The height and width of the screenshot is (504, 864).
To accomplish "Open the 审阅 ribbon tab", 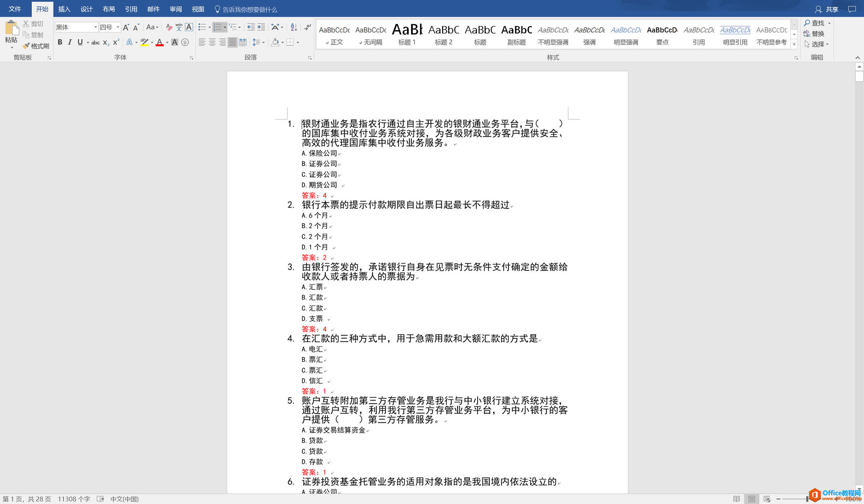I will (175, 9).
